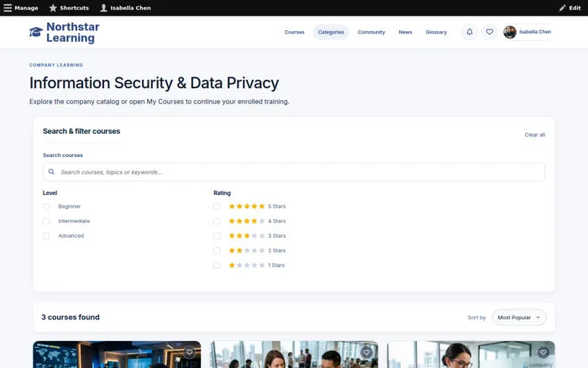
Task: Check the Intermediate level checkbox
Action: pos(46,221)
